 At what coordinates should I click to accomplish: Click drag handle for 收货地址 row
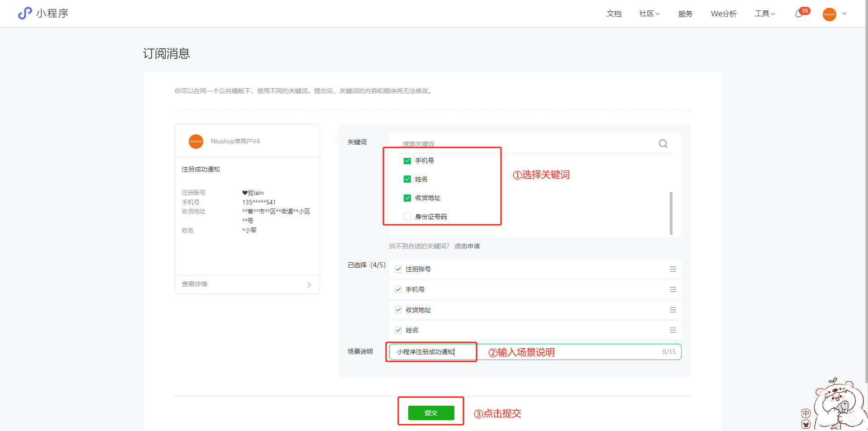tap(672, 310)
